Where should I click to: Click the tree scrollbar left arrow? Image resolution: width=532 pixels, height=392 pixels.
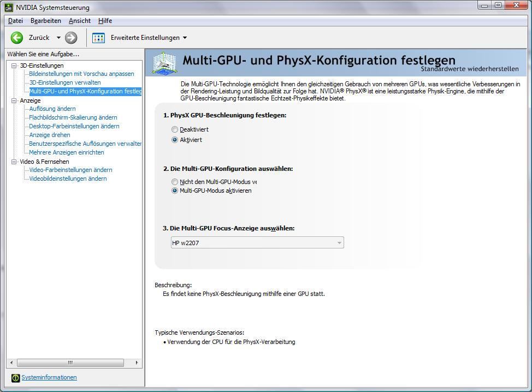[11, 363]
